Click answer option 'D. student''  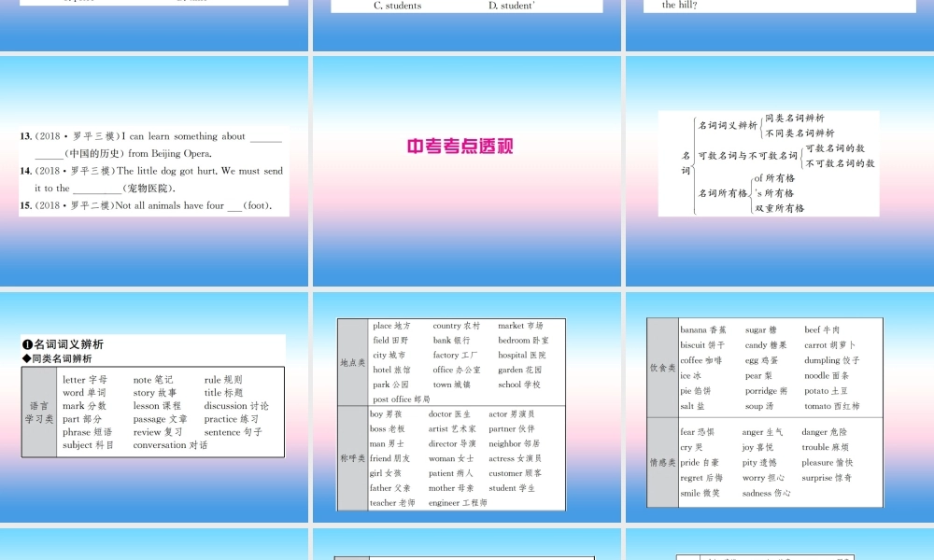tap(511, 6)
